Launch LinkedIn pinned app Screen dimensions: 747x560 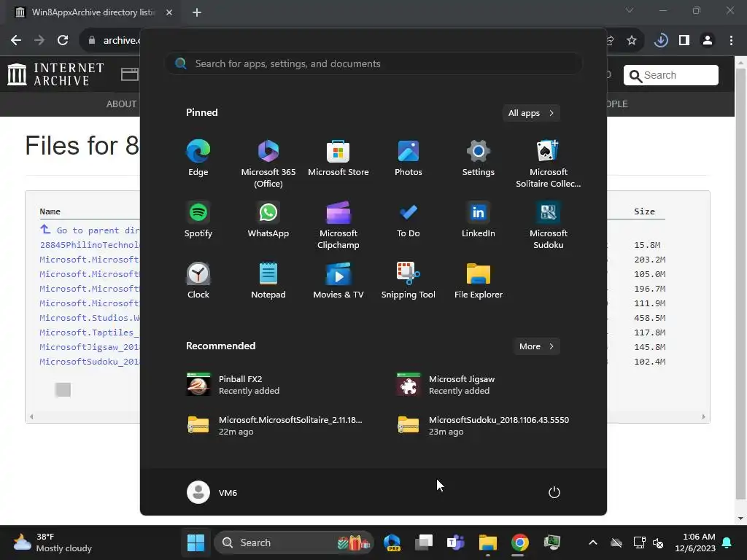point(479,219)
